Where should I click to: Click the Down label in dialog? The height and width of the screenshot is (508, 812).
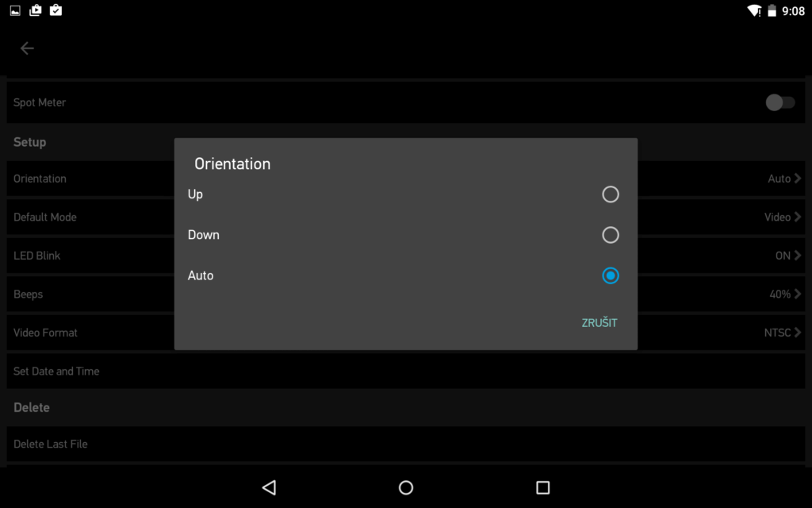204,235
